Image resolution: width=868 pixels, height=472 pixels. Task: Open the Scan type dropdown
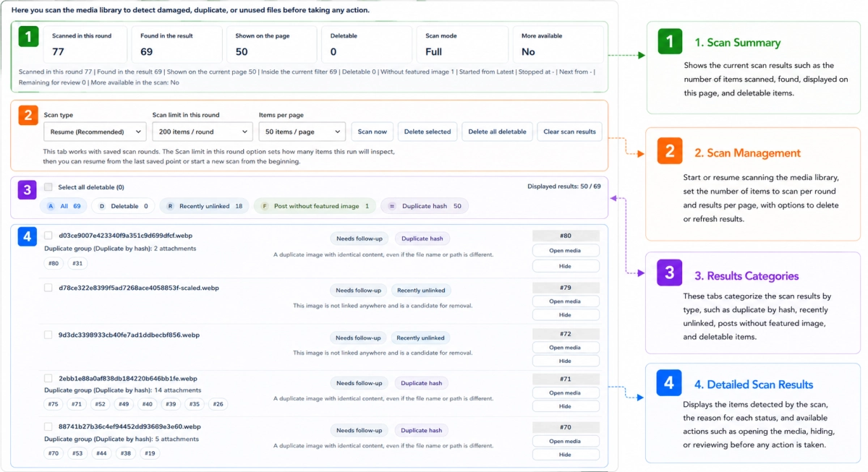coord(95,132)
